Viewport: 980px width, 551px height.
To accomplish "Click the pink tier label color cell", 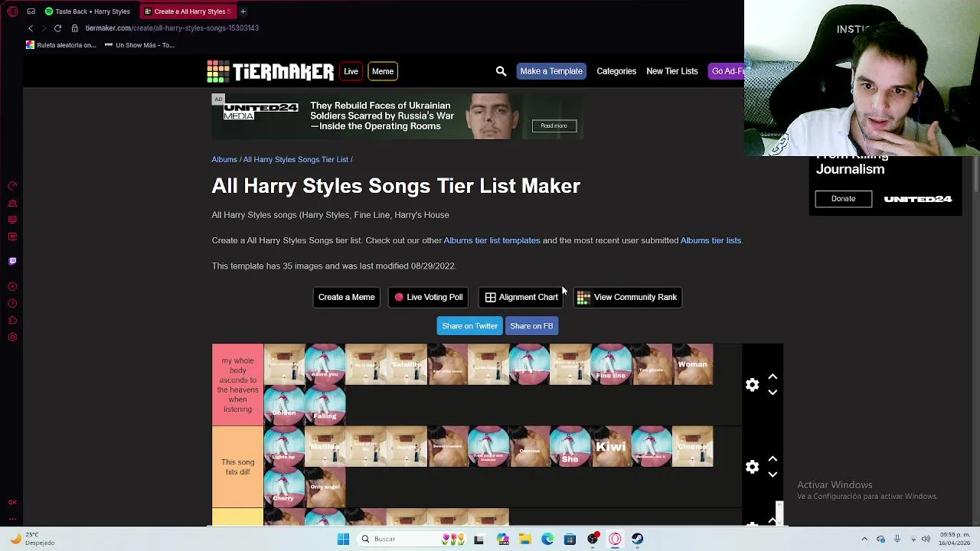I will point(237,385).
